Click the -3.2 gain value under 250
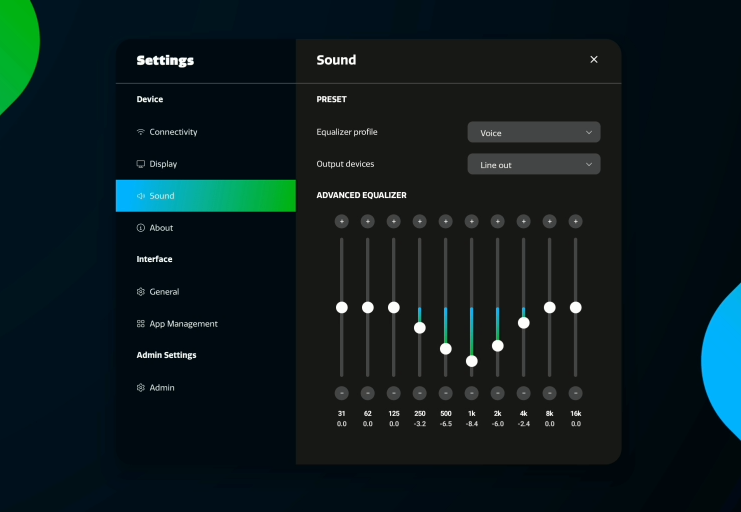 [420, 424]
